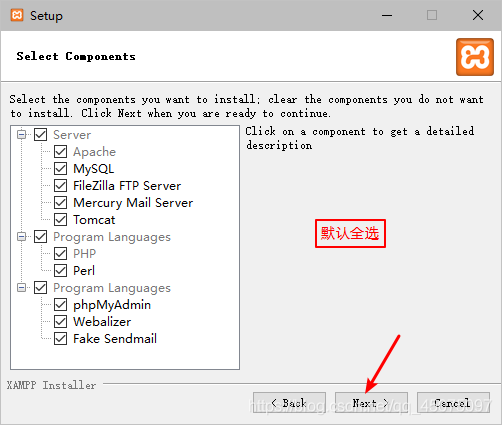502x425 pixels.
Task: Collapse Program Languages node containing PHP
Action: (21, 237)
